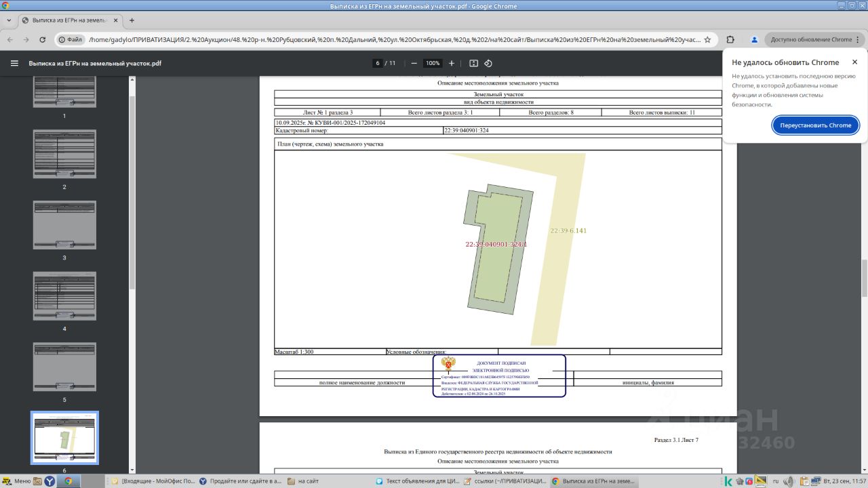Viewport: 868px width, 488px height.
Task: Dismiss the Chrome update popup
Action: [x=854, y=62]
